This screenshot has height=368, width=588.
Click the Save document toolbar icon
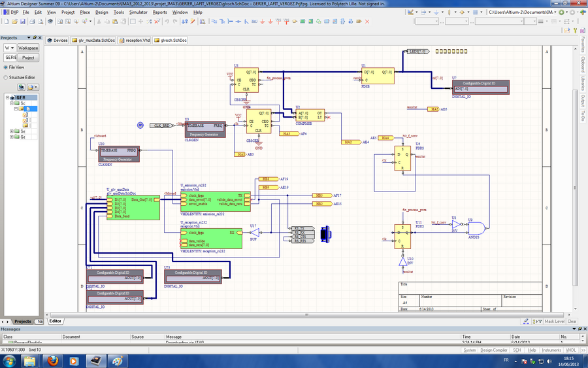click(24, 22)
